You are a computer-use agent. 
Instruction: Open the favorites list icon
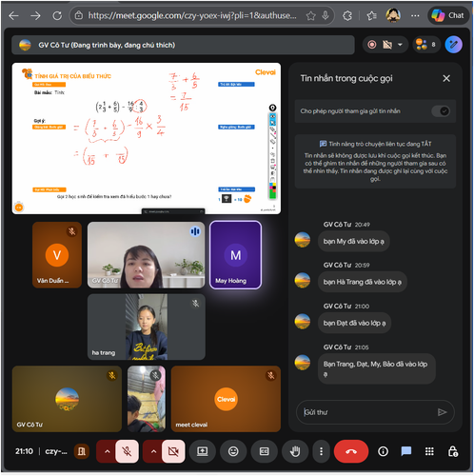pos(371,15)
